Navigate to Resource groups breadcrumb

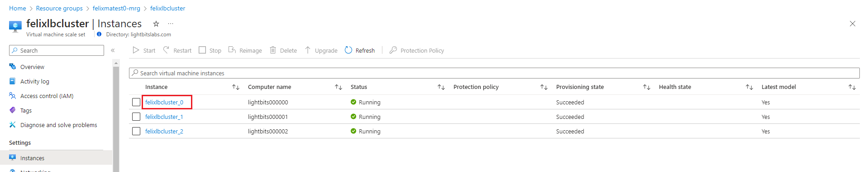(x=59, y=8)
